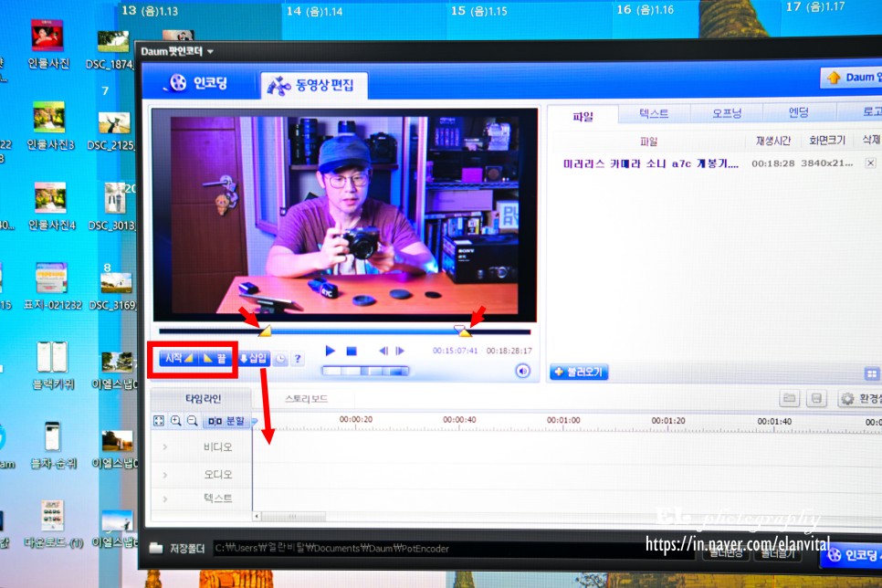The height and width of the screenshot is (588, 882).
Task: Click the video preview image
Action: pyautogui.click(x=344, y=215)
